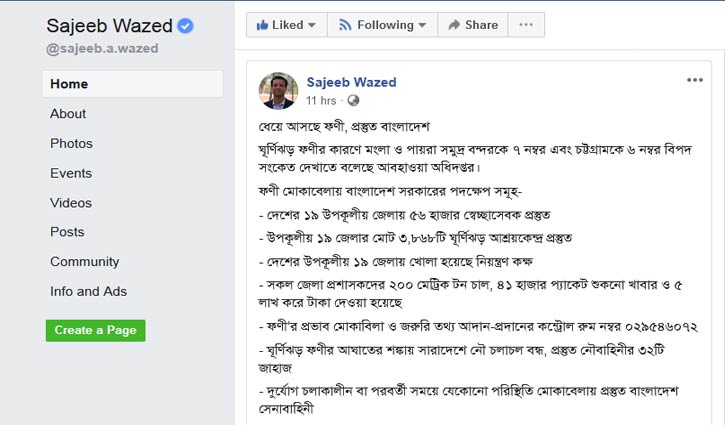725x425 pixels.
Task: Expand the Liked dropdown arrow
Action: tap(311, 24)
